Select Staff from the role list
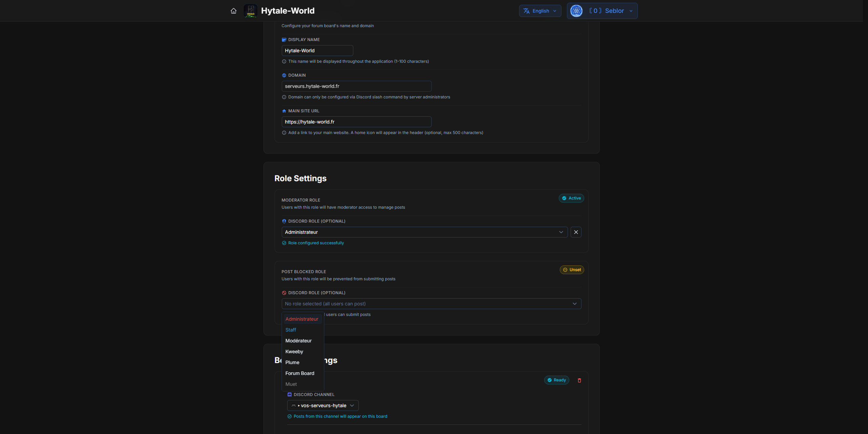868x434 pixels. coord(303,330)
